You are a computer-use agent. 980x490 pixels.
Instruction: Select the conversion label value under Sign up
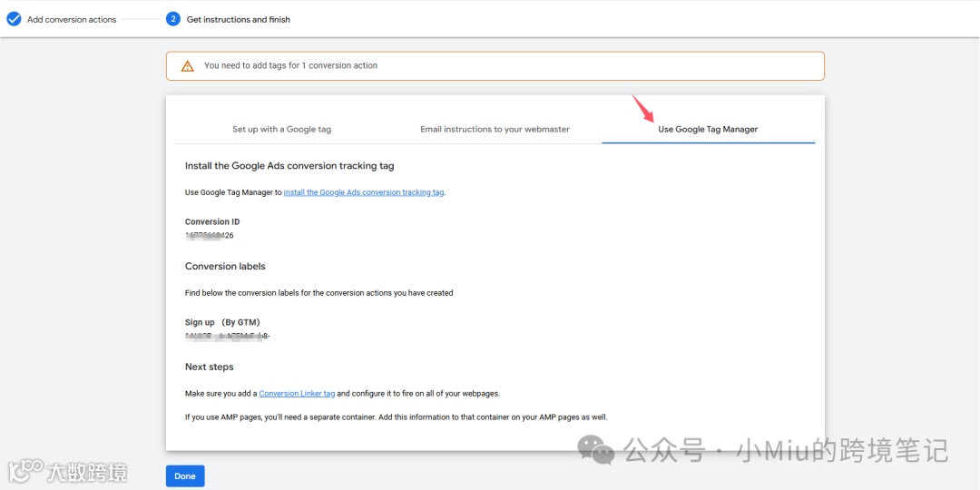228,337
